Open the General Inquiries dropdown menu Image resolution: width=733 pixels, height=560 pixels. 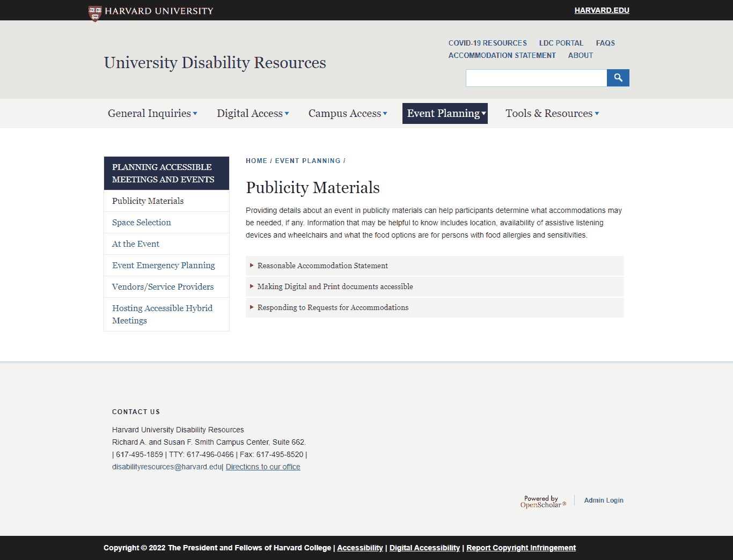point(152,113)
